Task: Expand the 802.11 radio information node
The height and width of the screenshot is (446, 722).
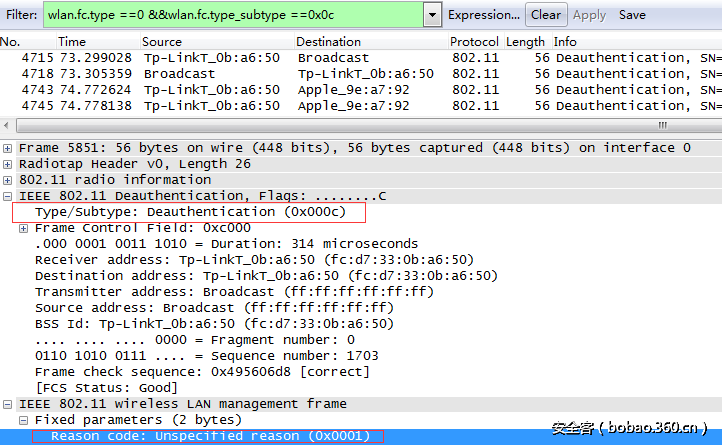Action: coord(8,180)
